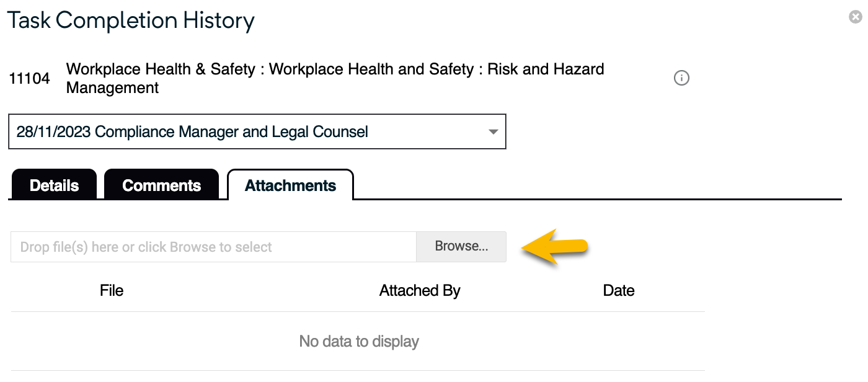Sort by the File column header

pyautogui.click(x=112, y=291)
